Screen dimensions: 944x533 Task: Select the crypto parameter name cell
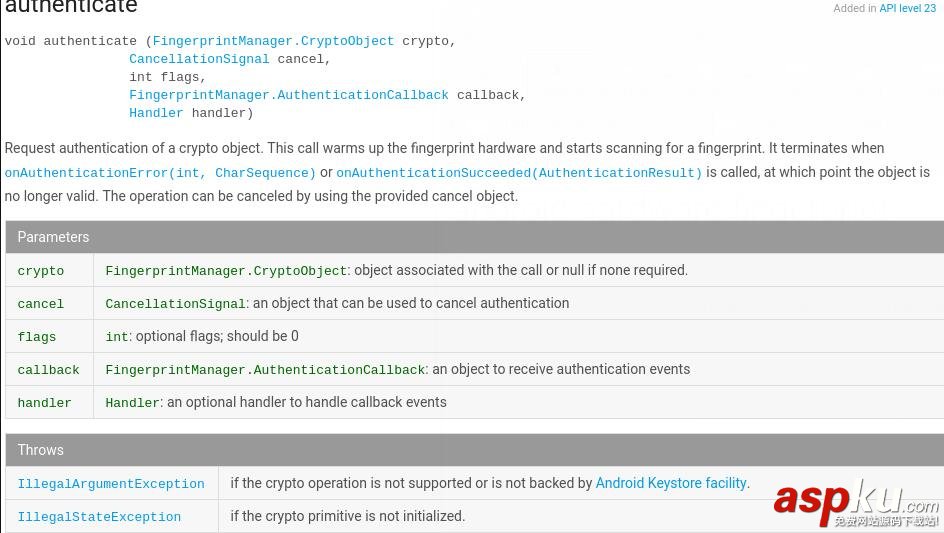(x=40, y=271)
